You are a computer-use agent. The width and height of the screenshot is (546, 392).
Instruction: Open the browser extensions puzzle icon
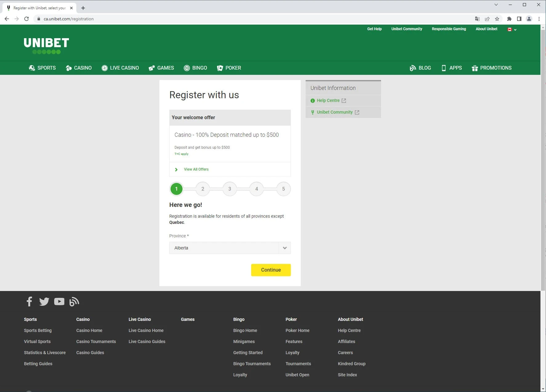(509, 19)
